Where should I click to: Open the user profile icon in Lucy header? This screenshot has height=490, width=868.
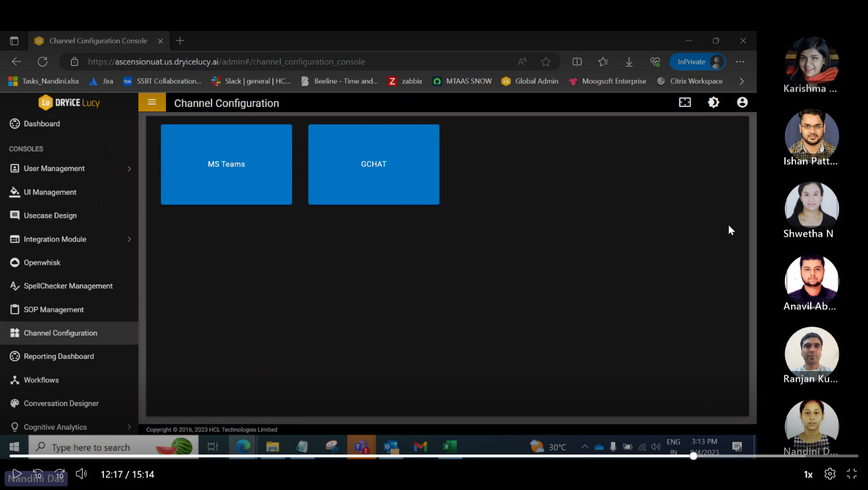742,102
